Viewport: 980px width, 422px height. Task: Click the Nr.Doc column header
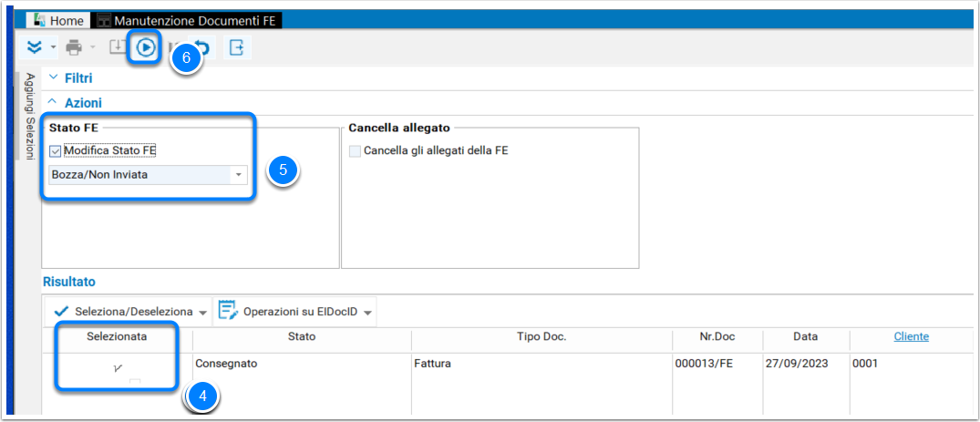[x=717, y=336]
